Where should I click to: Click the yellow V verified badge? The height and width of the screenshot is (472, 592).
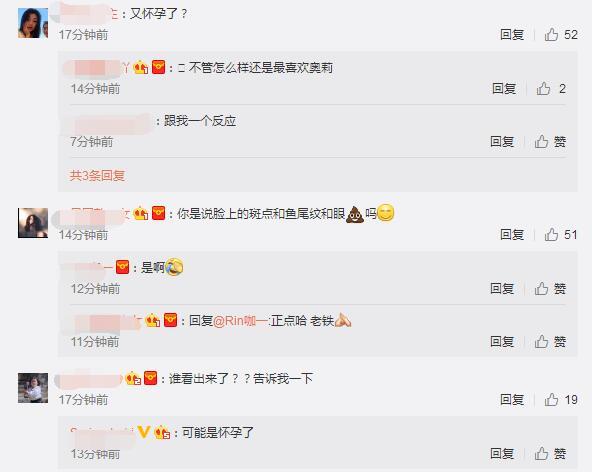144,432
